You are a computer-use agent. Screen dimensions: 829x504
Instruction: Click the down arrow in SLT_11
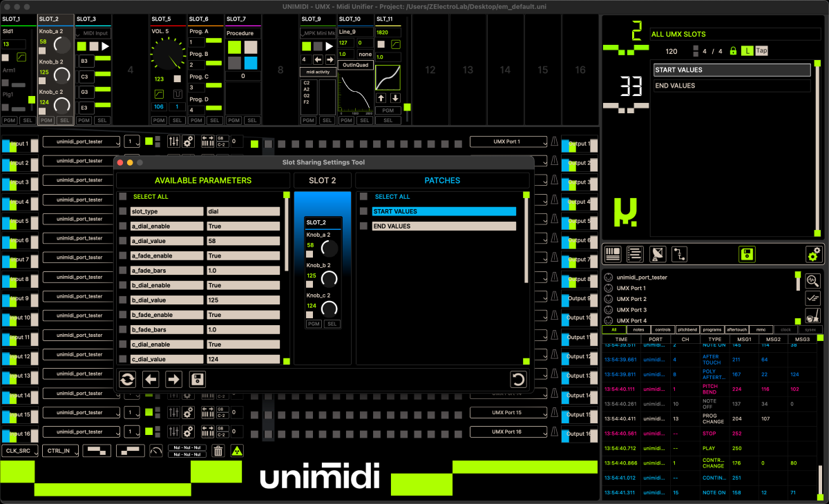click(395, 98)
